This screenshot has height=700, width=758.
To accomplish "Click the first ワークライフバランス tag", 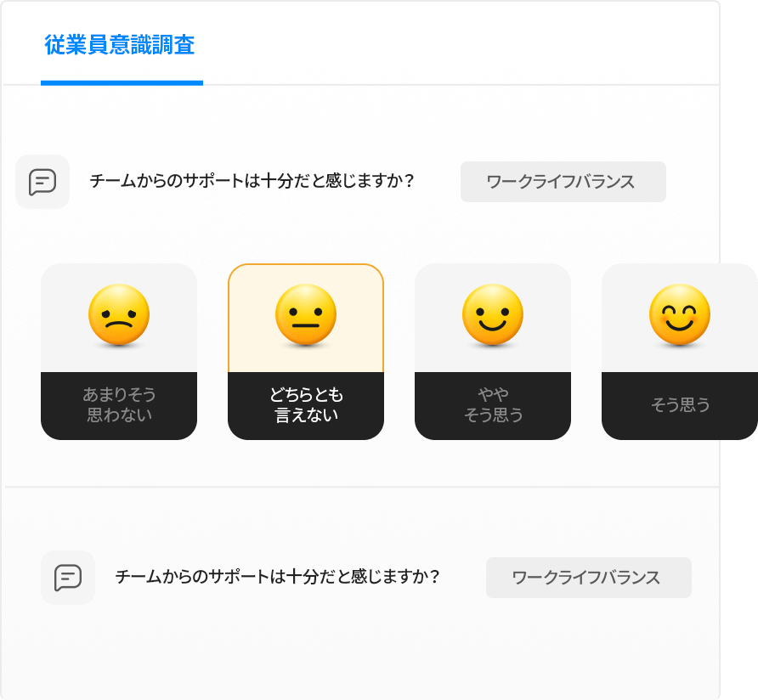I will coord(563,181).
